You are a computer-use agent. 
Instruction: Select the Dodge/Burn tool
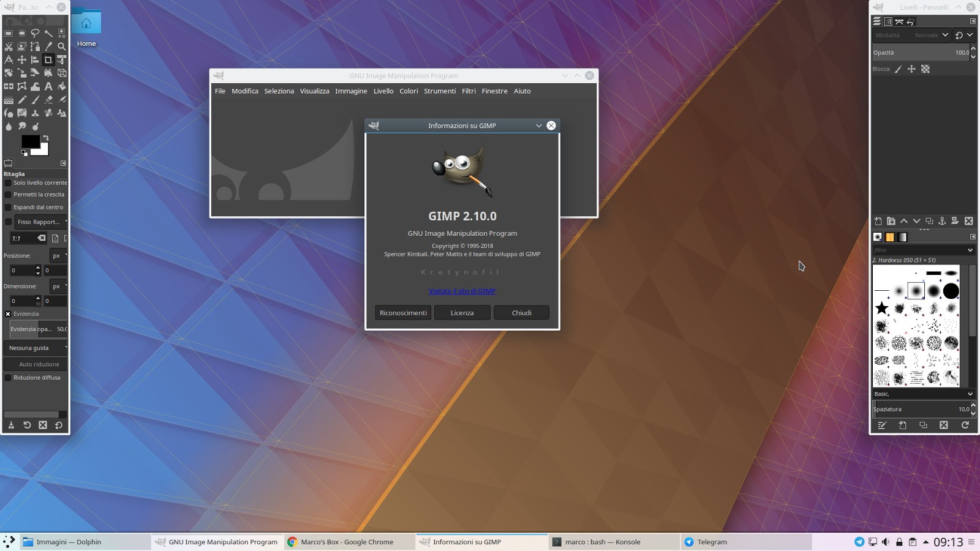[35, 127]
